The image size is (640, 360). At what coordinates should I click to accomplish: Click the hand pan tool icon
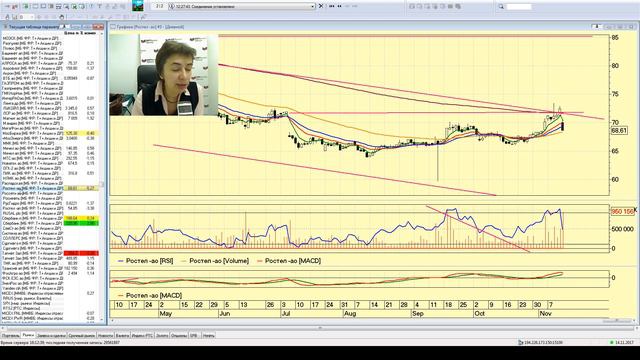click(x=62, y=17)
